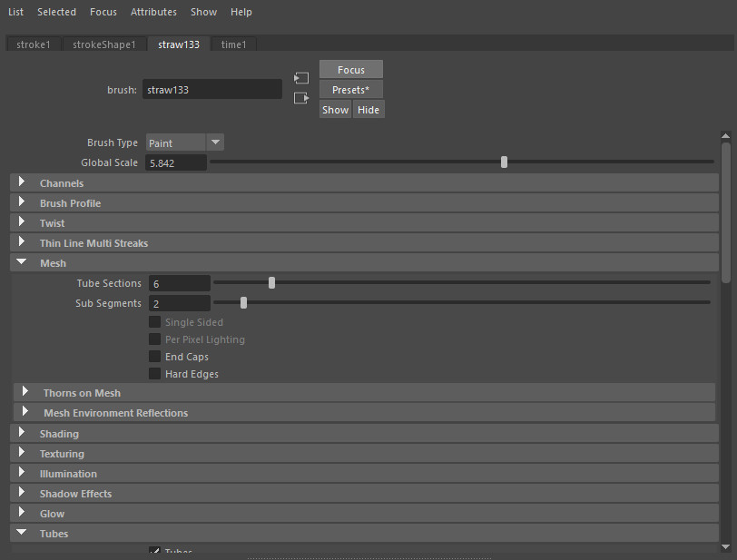The height and width of the screenshot is (560, 737).
Task: Toggle the Per Pixel Lighting checkbox
Action: [154, 339]
